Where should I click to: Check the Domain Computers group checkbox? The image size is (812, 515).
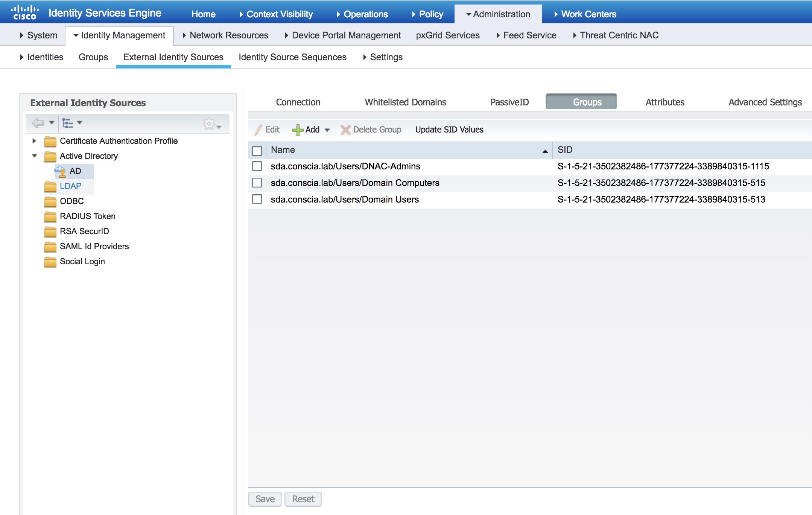tap(257, 183)
